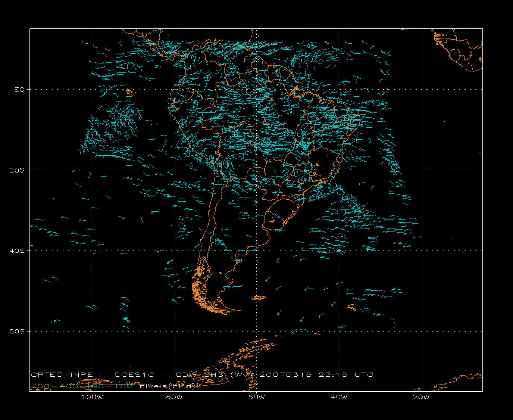Click the 100W longitude label
Image resolution: width=513 pixels, height=420 pixels.
pos(92,397)
